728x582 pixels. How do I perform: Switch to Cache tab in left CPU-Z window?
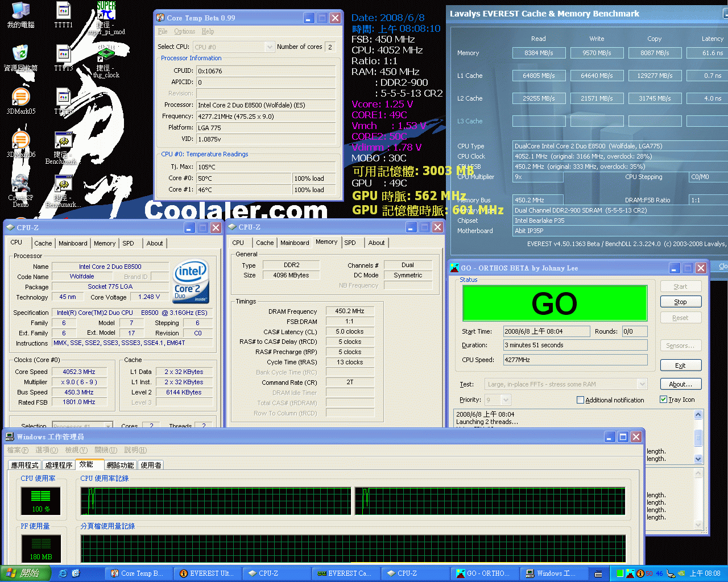[x=43, y=243]
